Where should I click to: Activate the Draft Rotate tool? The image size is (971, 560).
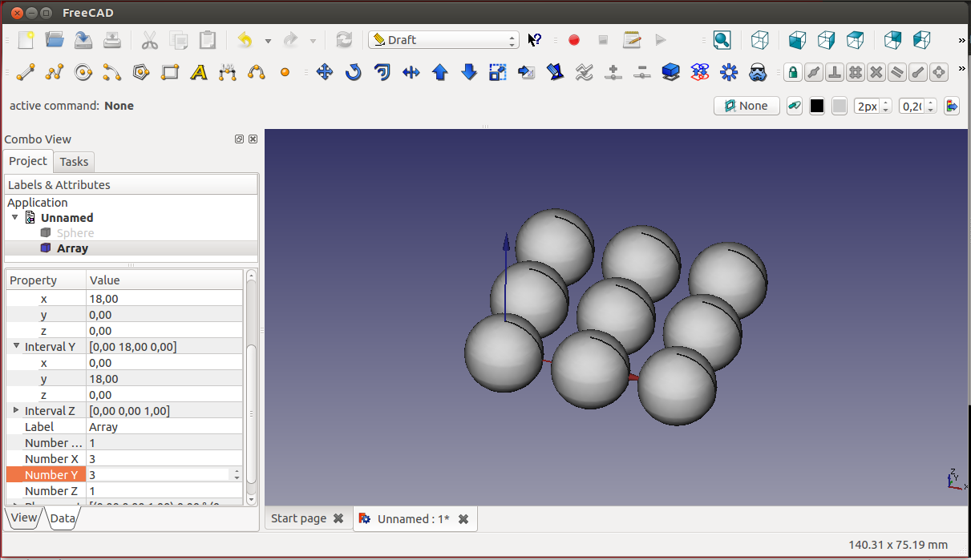(353, 73)
